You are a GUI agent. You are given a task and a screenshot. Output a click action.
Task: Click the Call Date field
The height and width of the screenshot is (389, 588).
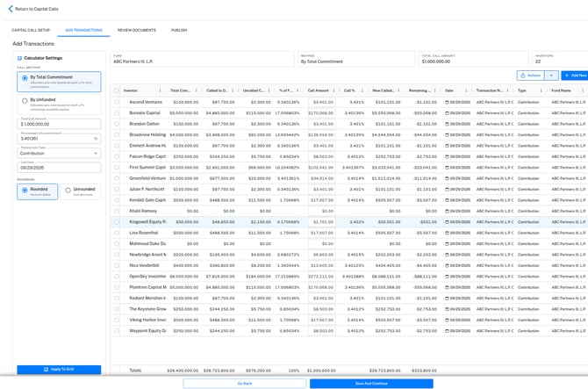tap(59, 168)
